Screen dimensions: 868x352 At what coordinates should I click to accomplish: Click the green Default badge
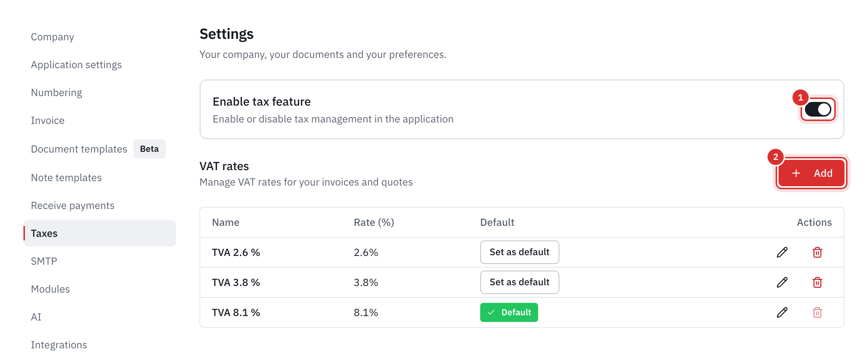(509, 312)
